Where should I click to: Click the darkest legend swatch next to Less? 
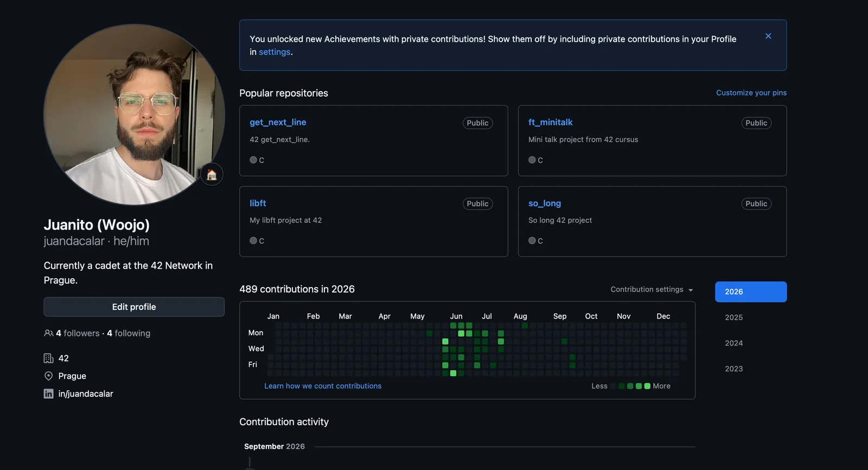click(x=613, y=386)
